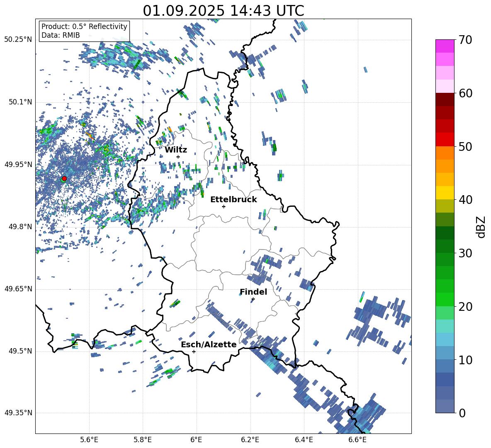Click the 49.95°N latitude label
Viewport: 491px width, 448px height.
18,164
